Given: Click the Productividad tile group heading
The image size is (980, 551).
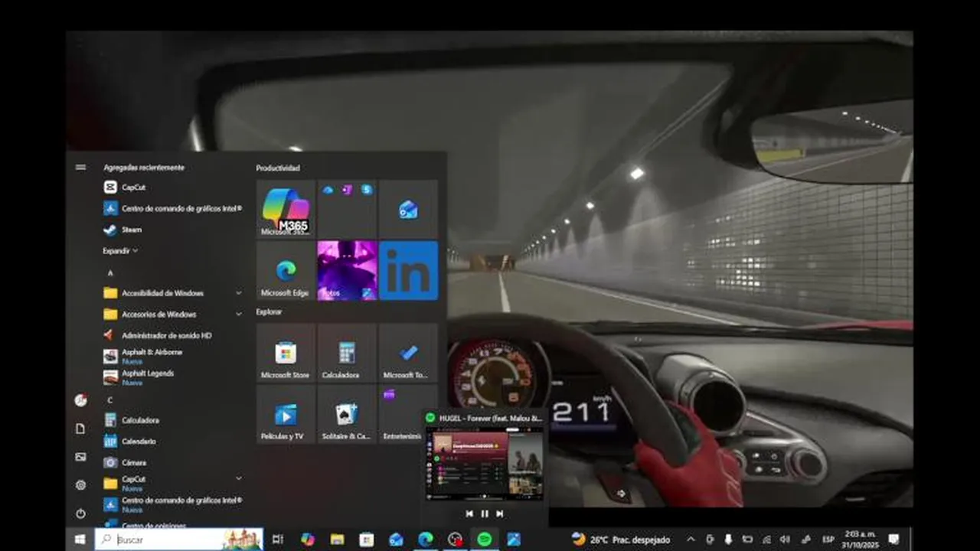Looking at the screenshot, I should (278, 168).
